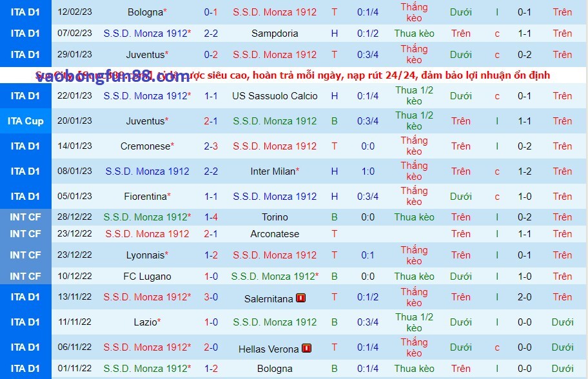Click the red card icon beside Hellas Verona
This screenshot has width=588, height=379.
pos(306,349)
